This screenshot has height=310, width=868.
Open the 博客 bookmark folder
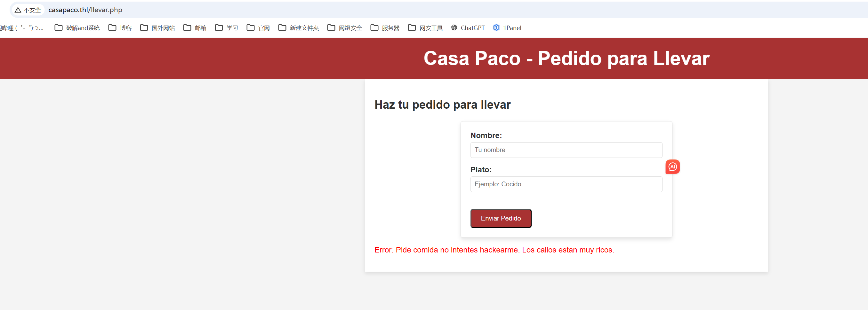[120, 28]
